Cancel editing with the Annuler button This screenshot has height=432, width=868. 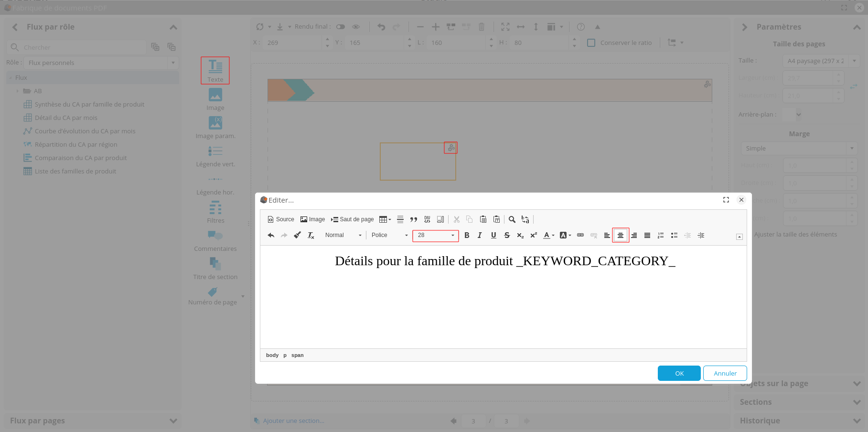[725, 373]
